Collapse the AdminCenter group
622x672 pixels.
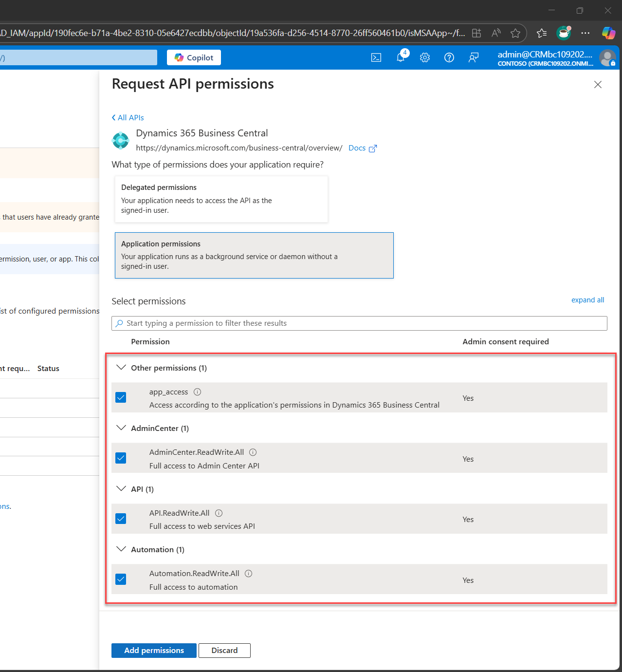[x=121, y=428]
